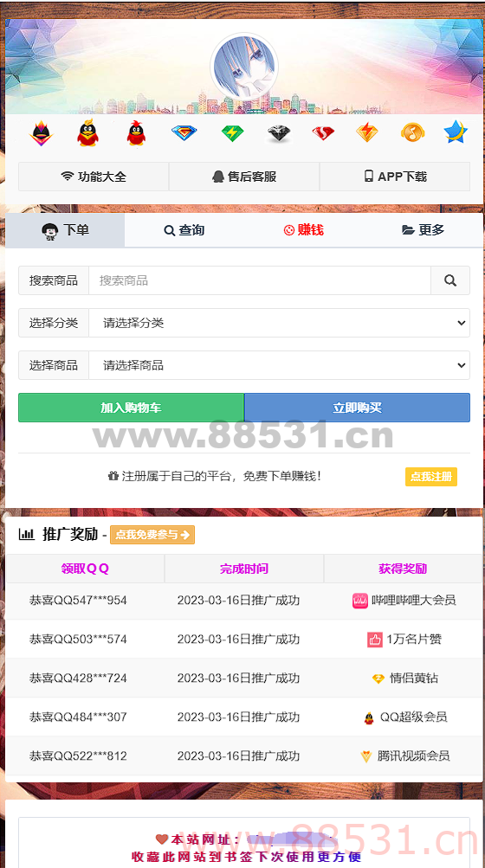Click the orange music note icon
485x868 pixels.
coord(412,133)
